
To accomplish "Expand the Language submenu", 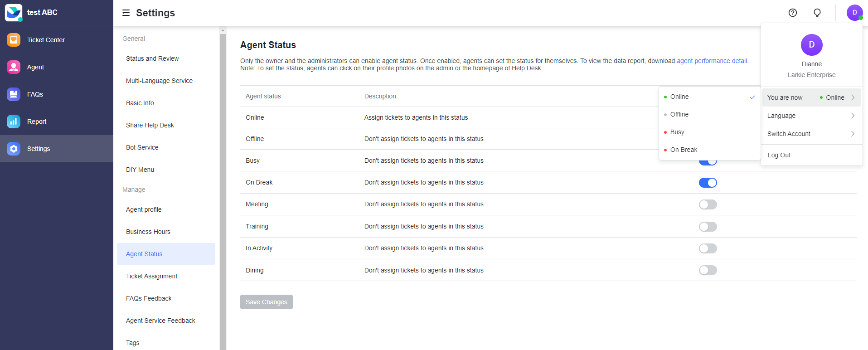I will (x=812, y=116).
